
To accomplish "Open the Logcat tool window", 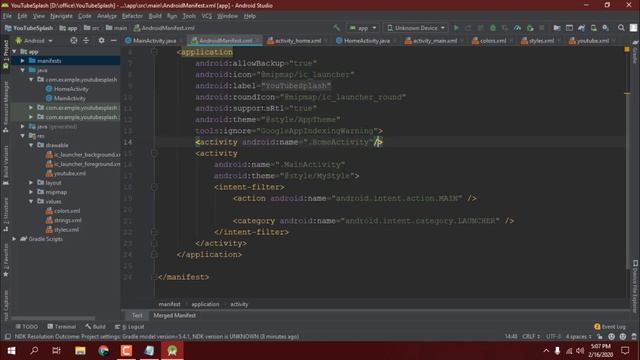I will click(x=130, y=327).
